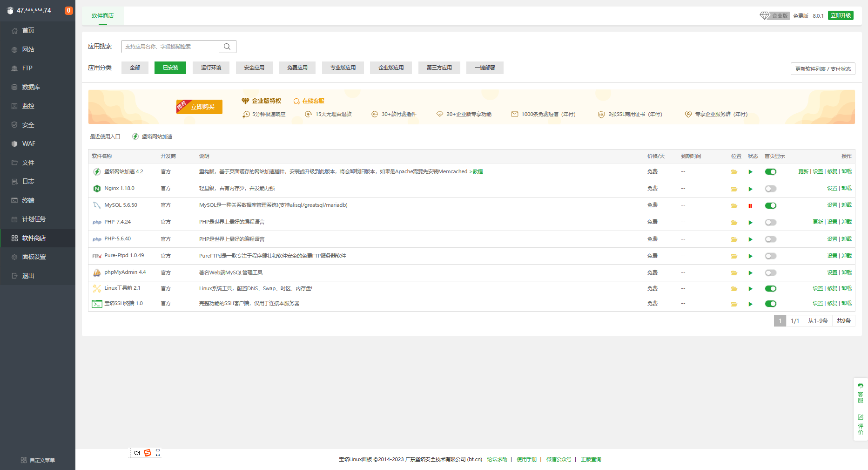The height and width of the screenshot is (470, 868).
Task: Click 卸载 link for Nginx 1.18.0
Action: coord(847,188)
